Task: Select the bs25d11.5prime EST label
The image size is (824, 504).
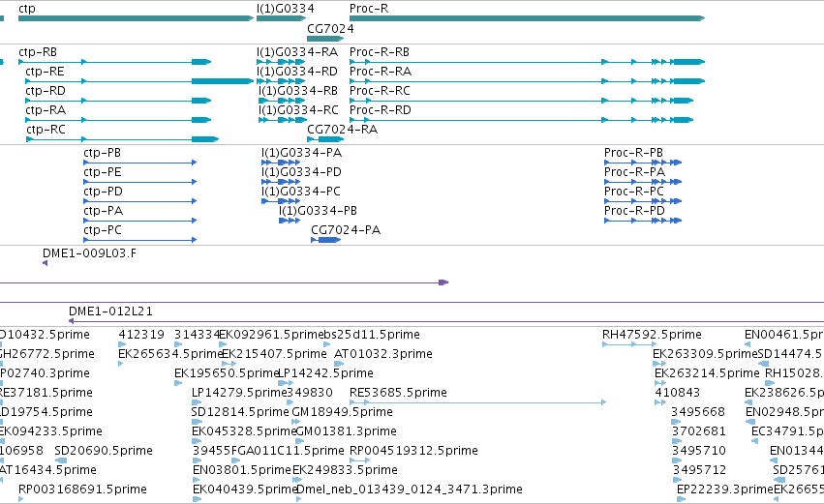Action: tap(372, 335)
